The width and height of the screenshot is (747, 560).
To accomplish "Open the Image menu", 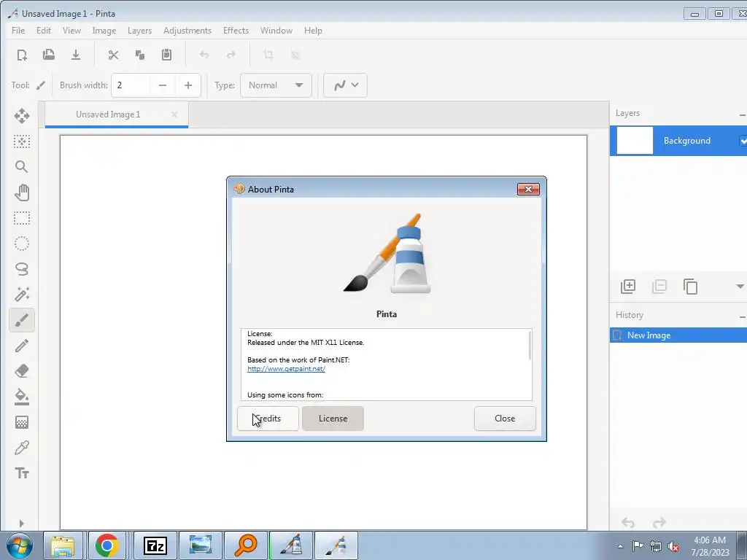I will 104,31.
